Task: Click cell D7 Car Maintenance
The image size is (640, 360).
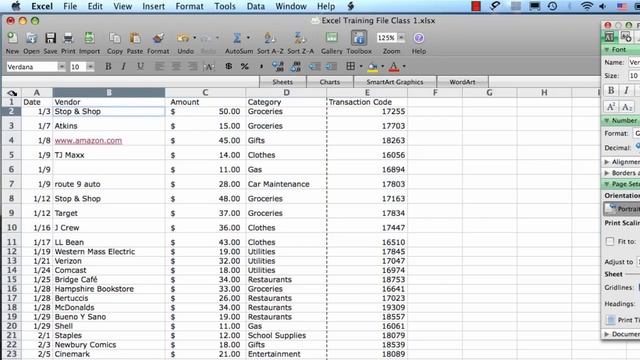Action: 287,184
